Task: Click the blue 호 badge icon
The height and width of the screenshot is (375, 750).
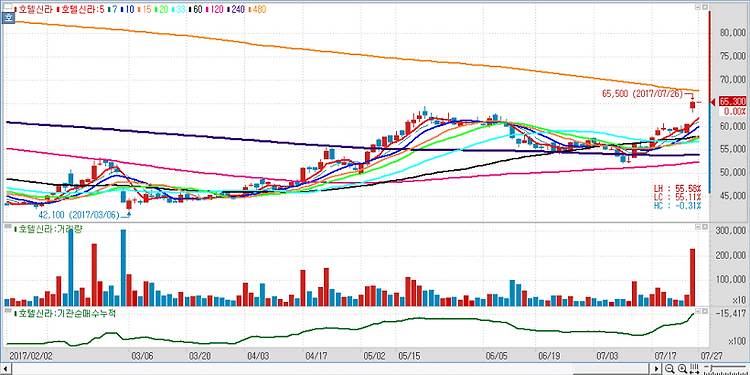Action: tap(8, 18)
